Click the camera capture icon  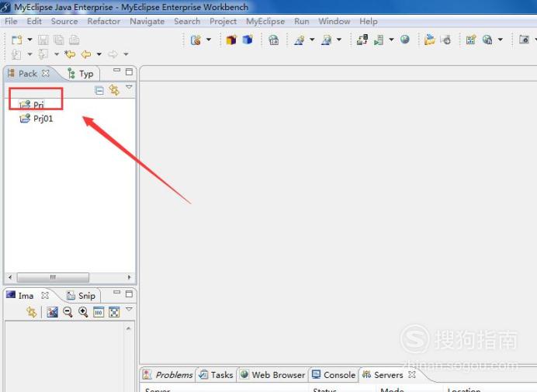pos(524,40)
